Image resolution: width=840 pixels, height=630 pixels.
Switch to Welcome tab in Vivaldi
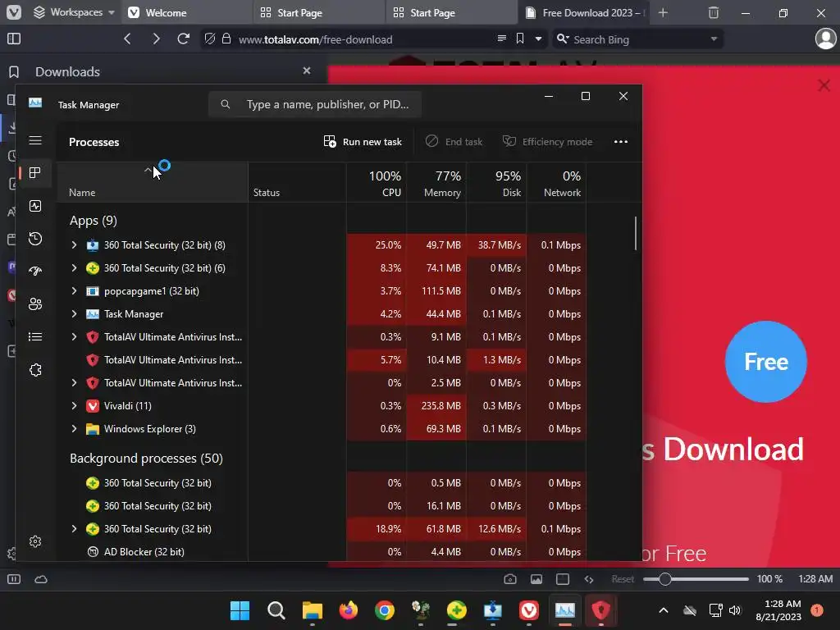[x=188, y=13]
